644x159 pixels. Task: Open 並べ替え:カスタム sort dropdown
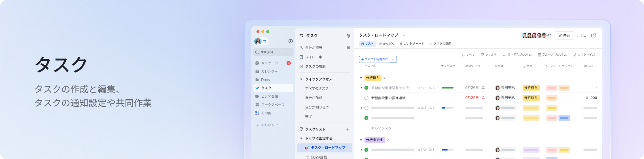click(x=517, y=55)
